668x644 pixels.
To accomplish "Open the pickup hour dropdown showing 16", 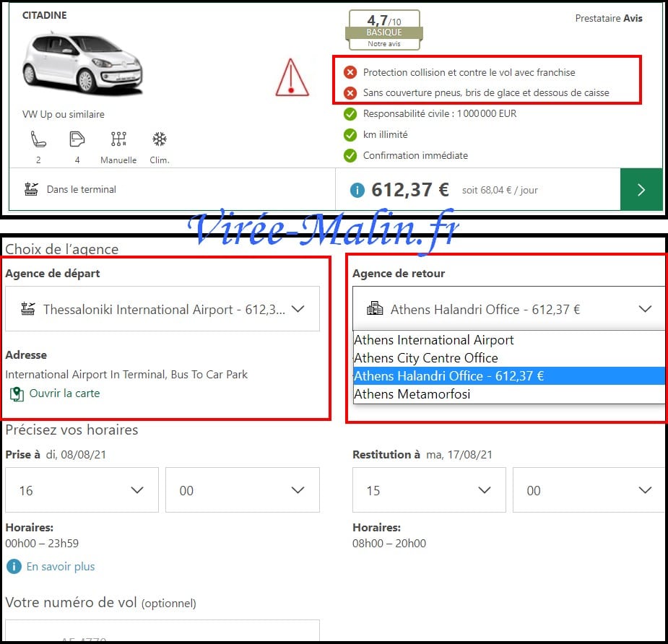I will pyautogui.click(x=82, y=490).
